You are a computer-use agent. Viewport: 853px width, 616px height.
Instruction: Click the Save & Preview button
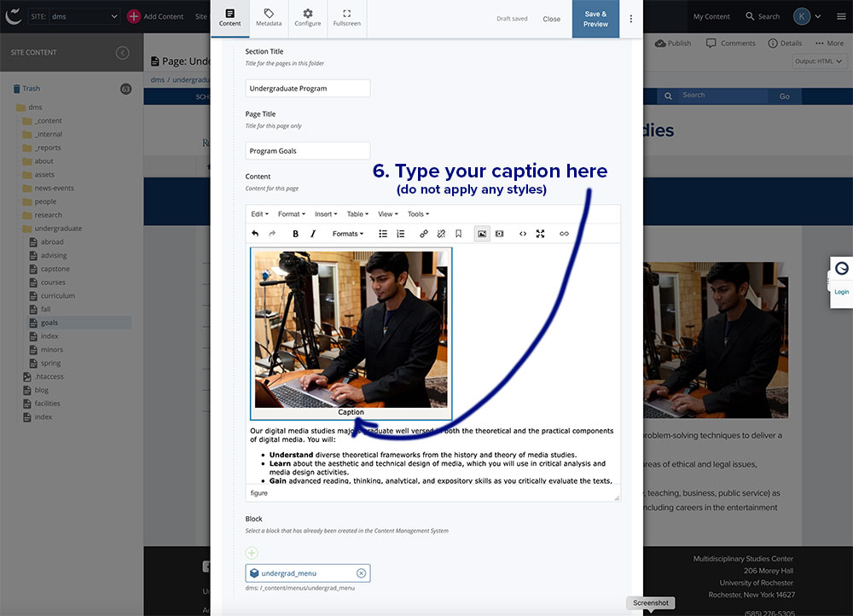point(595,19)
